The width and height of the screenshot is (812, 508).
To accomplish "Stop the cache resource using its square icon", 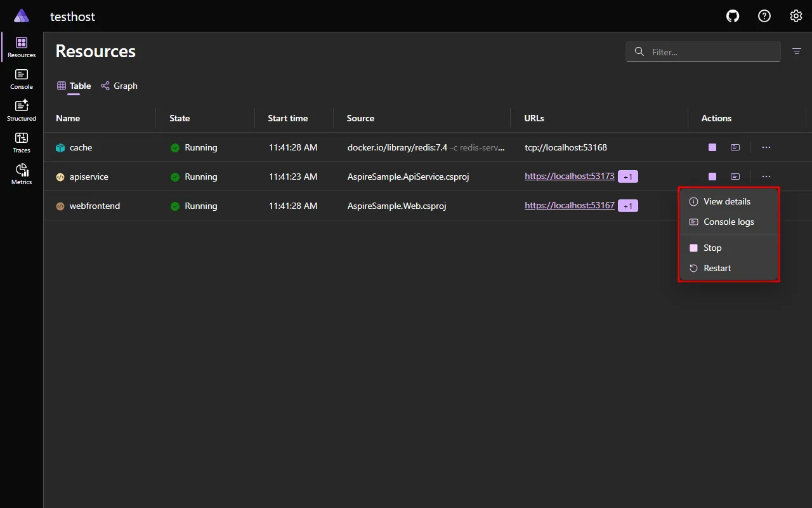I will pyautogui.click(x=712, y=147).
